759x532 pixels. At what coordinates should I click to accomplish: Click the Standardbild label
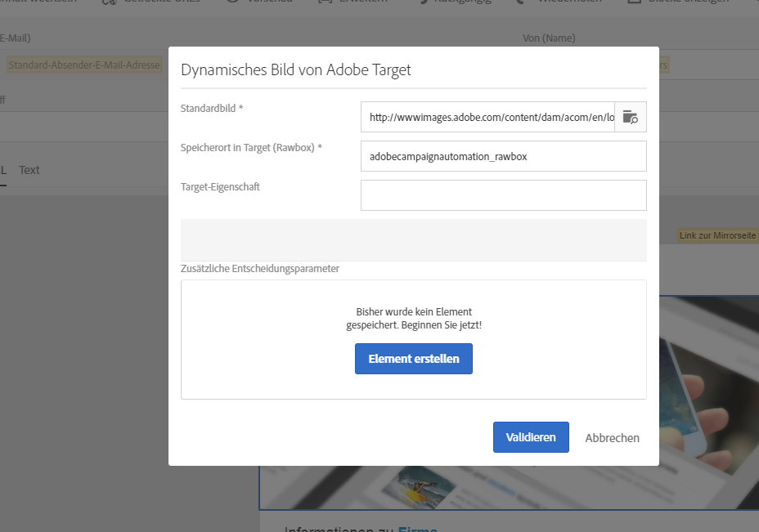(212, 109)
